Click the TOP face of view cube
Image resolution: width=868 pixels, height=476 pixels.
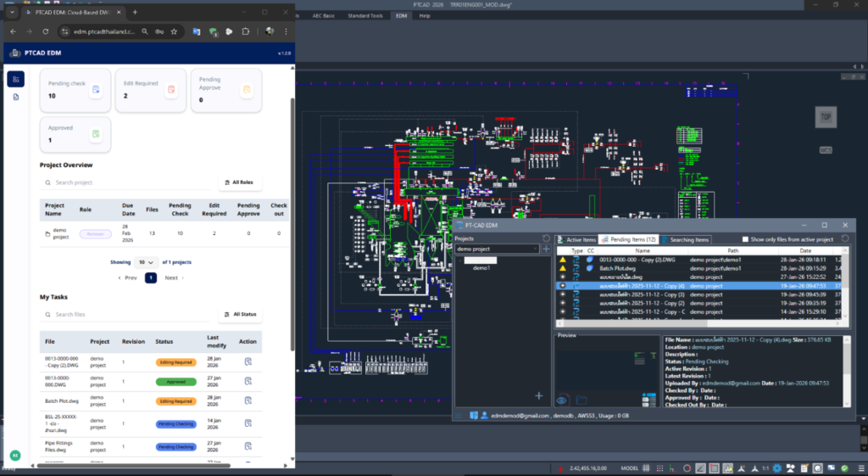[x=824, y=117]
